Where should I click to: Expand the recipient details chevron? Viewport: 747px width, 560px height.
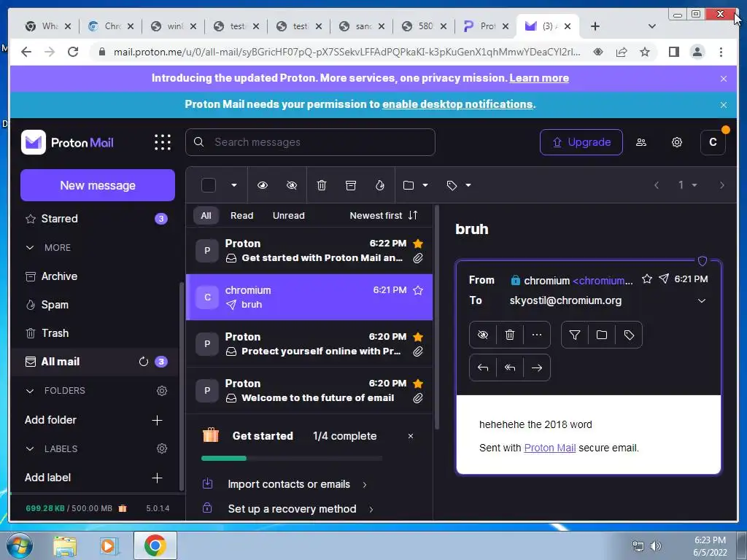tap(701, 301)
